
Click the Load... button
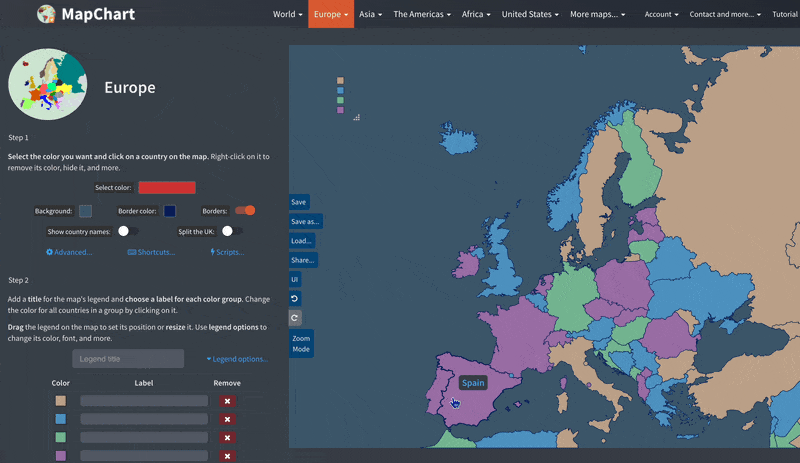[302, 241]
